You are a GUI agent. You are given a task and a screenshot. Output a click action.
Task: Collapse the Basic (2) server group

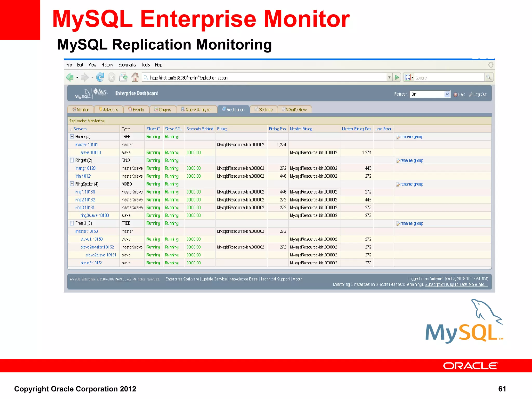(x=72, y=136)
